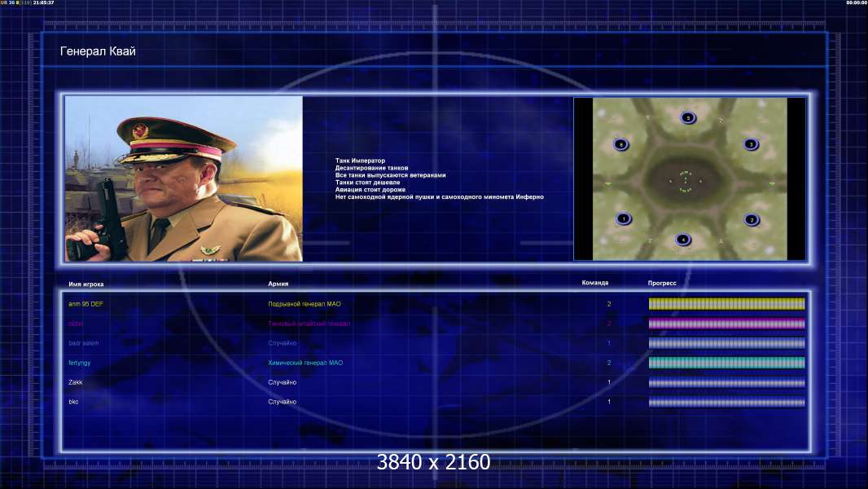Click the purple loading progress bar
Image resolution: width=868 pixels, height=489 pixels.
point(726,324)
